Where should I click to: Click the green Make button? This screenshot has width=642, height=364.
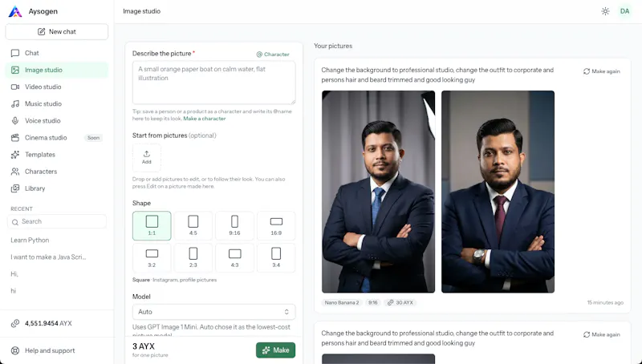tap(275, 350)
